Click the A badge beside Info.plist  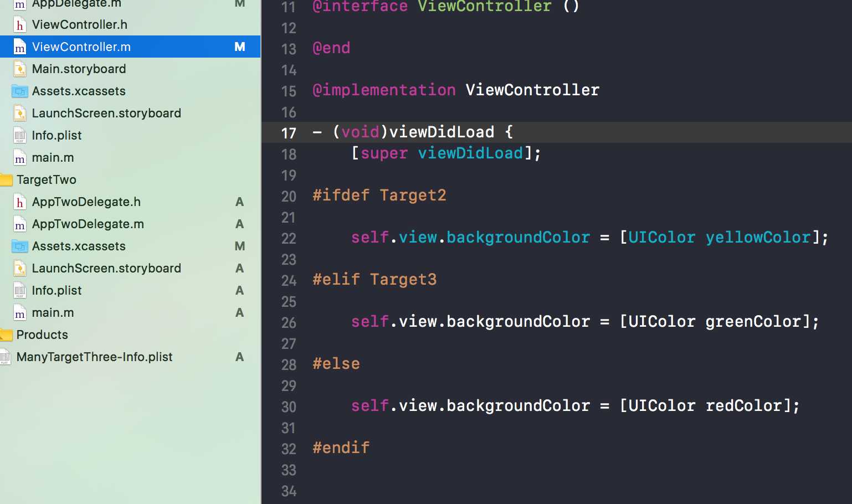coord(239,290)
